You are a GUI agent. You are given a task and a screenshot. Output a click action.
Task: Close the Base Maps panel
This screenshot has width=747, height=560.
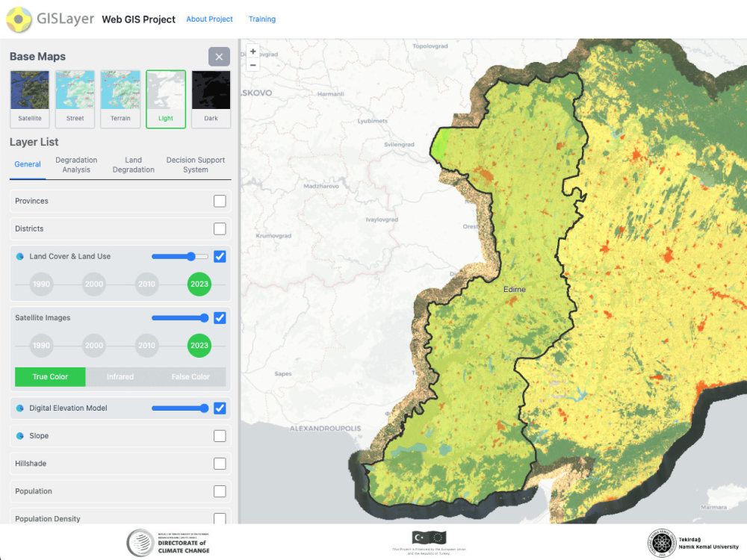pos(219,57)
